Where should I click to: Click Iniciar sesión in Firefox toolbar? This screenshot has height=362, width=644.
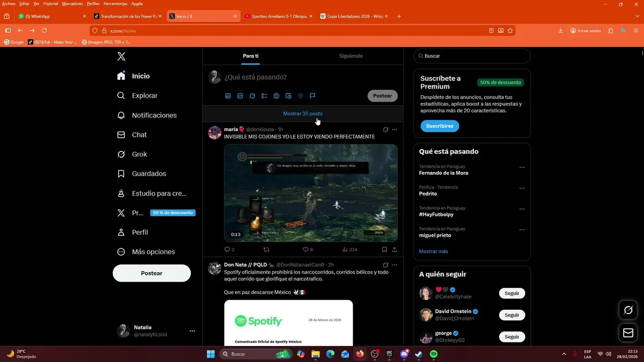[x=586, y=31]
